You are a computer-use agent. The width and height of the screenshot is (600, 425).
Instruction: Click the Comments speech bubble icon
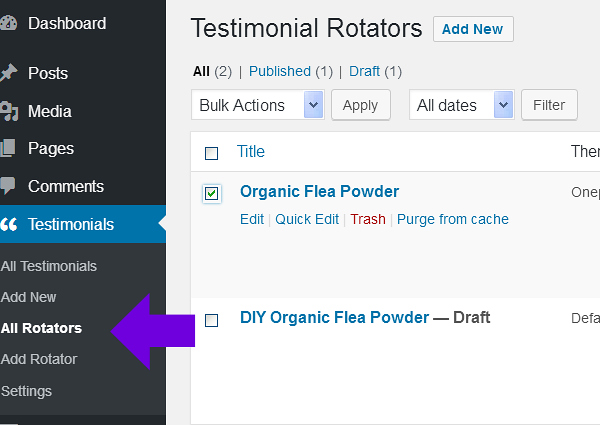tap(9, 186)
